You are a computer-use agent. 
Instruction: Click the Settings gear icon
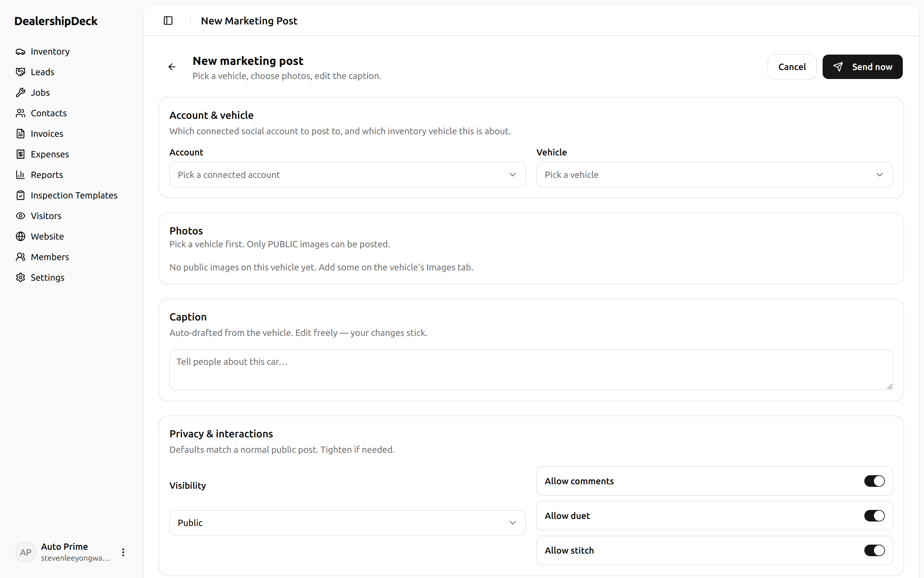tap(21, 277)
